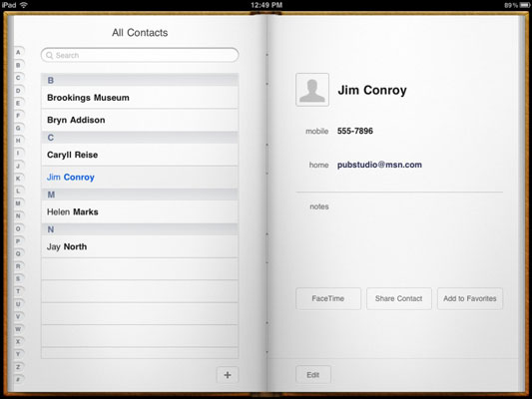Viewport: 532px width, 399px height.
Task: Tap the Share Contact button
Action: (x=399, y=298)
